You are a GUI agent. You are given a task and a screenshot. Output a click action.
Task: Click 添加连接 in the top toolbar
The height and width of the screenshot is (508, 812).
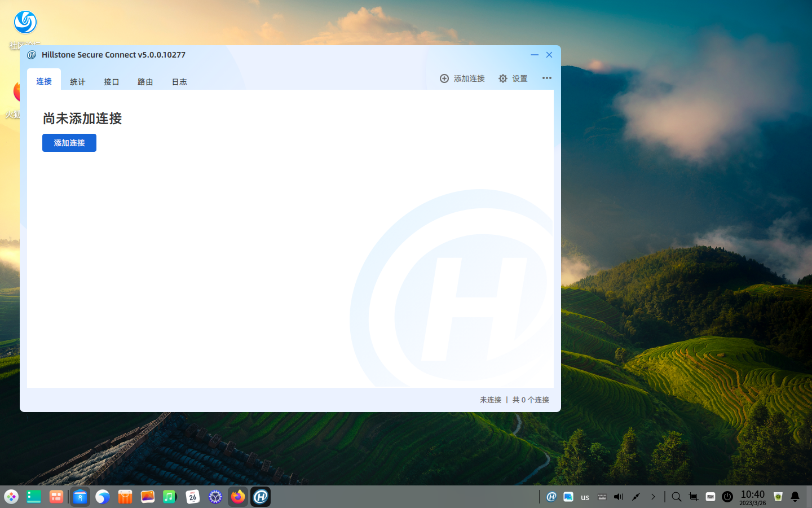[462, 78]
